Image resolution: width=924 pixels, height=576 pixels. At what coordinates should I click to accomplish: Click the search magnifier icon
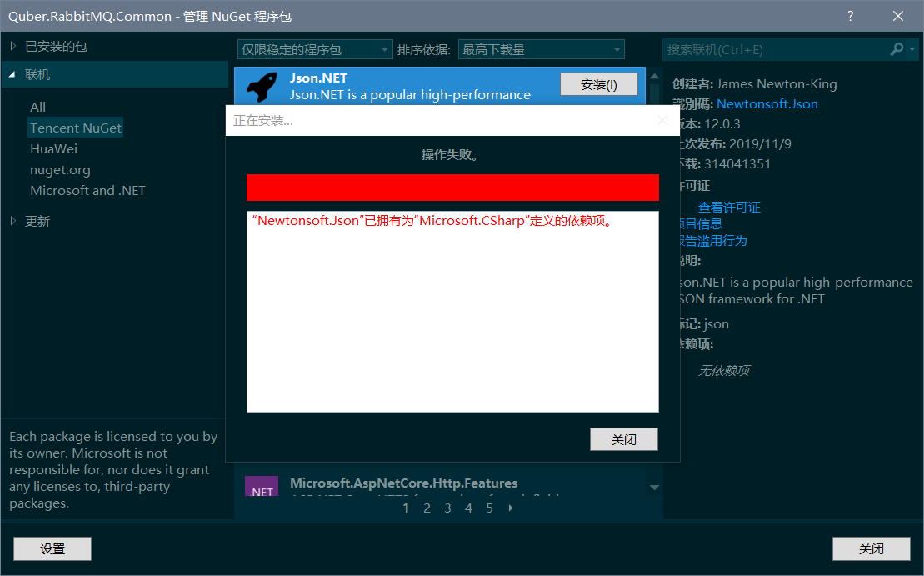897,49
